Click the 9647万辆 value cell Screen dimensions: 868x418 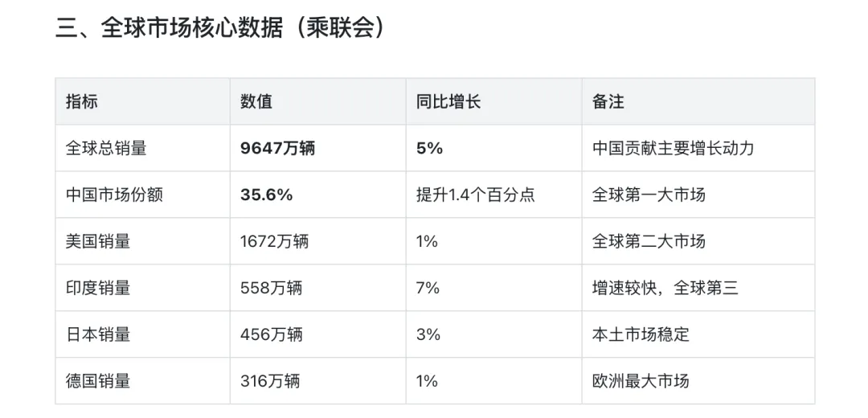pos(278,148)
